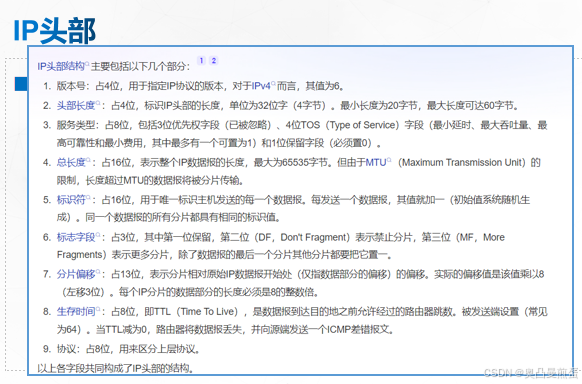The width and height of the screenshot is (582, 384).
Task: Open the '生存时间' link
Action: 76,312
